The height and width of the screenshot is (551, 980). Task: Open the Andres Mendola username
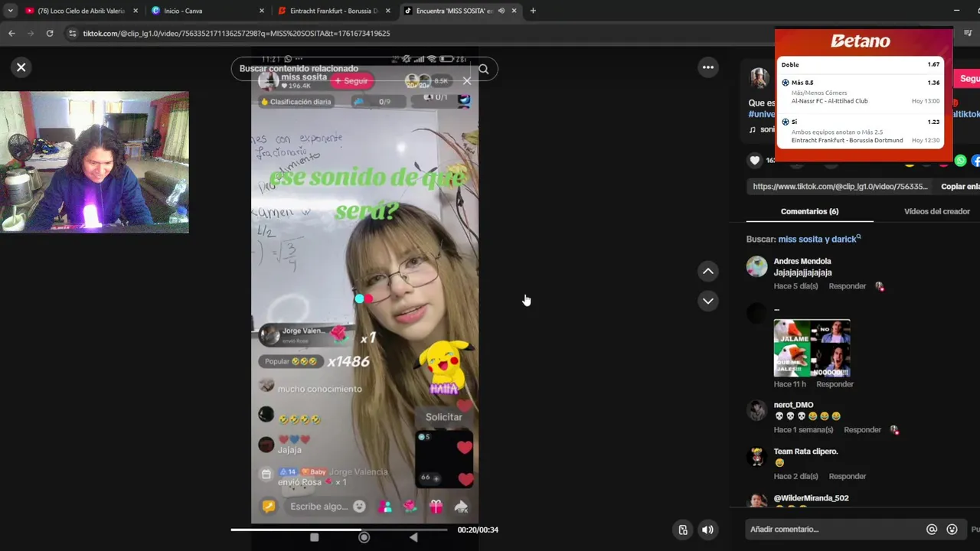click(x=802, y=261)
